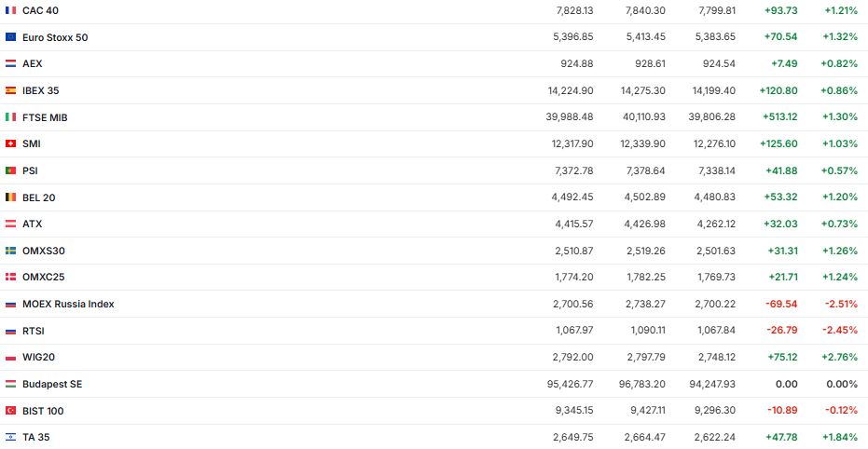
Task: Click the Swiss flag icon beside SMI
Action: click(x=11, y=143)
